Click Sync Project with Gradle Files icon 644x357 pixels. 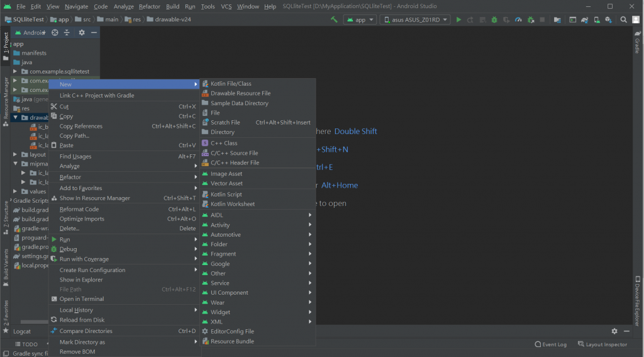point(584,20)
